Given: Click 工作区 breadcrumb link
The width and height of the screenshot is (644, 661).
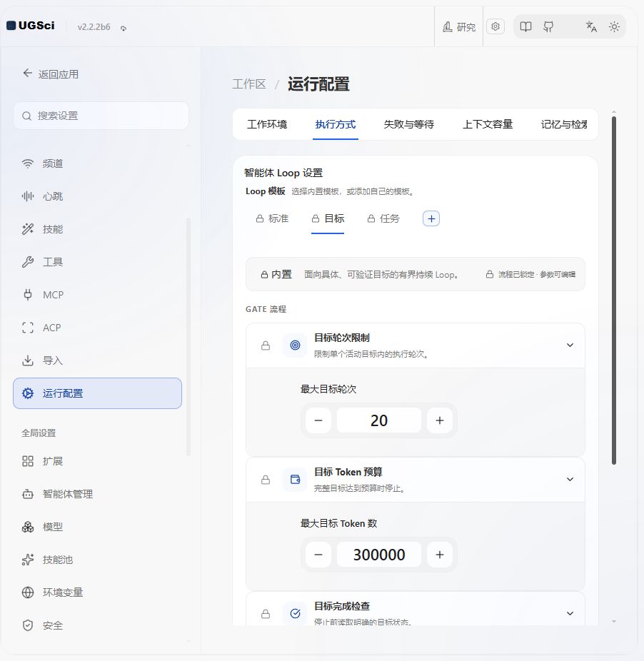Looking at the screenshot, I should 249,84.
